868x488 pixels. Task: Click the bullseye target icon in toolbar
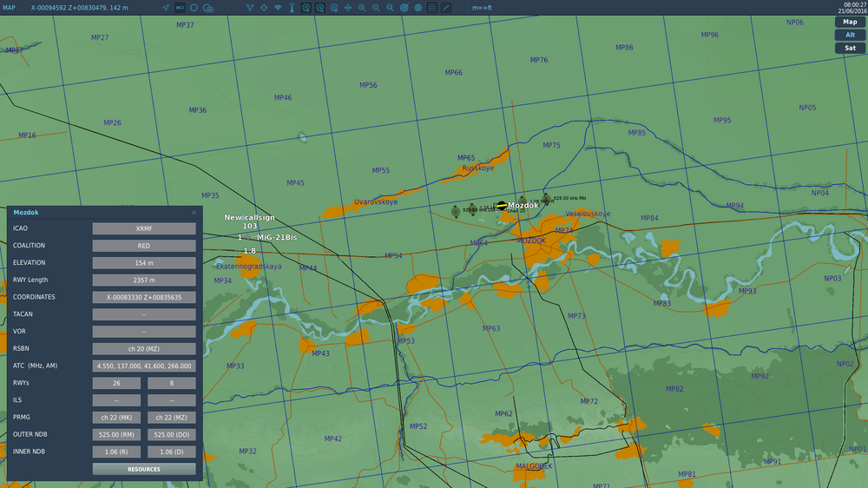pyautogui.click(x=404, y=8)
